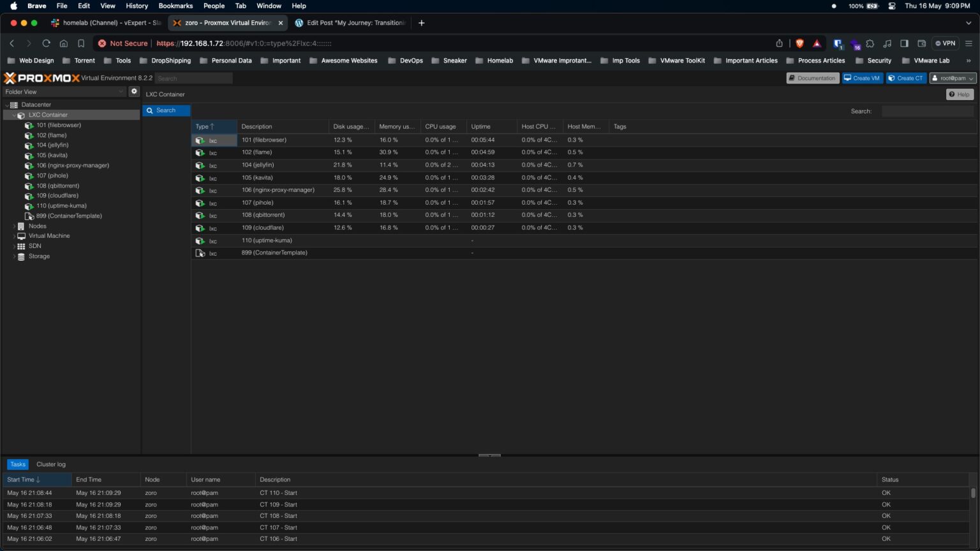Click the gear icon beside Folder View
The height and width of the screenshot is (551, 980).
[134, 91]
